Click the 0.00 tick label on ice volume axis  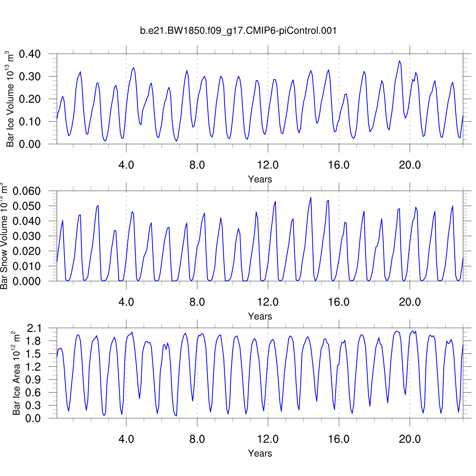pyautogui.click(x=30, y=144)
